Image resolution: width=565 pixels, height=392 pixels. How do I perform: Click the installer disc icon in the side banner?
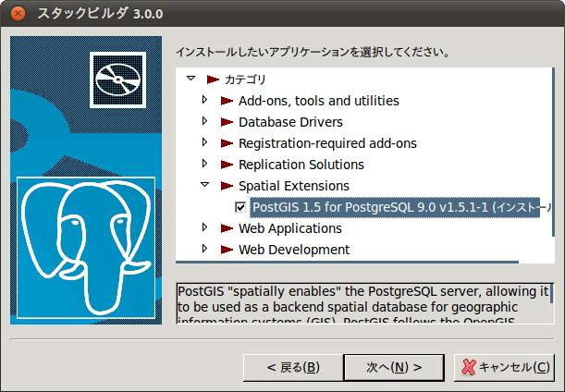point(117,80)
